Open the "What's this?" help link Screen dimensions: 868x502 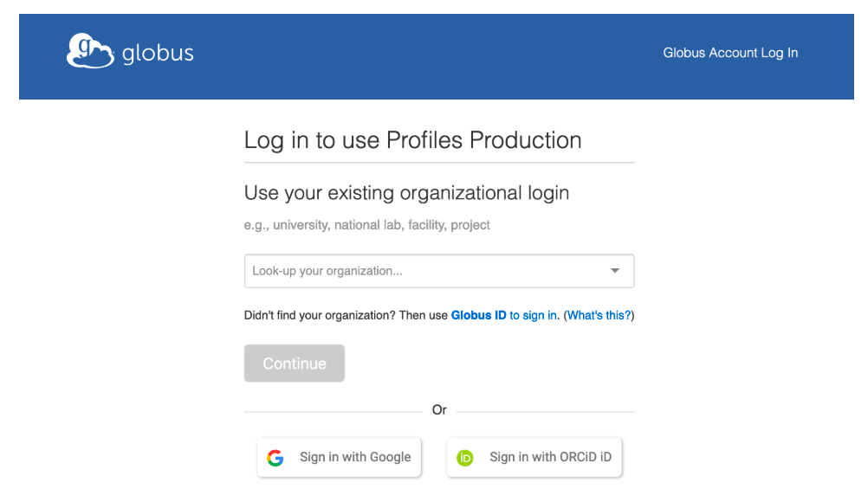[x=599, y=315]
